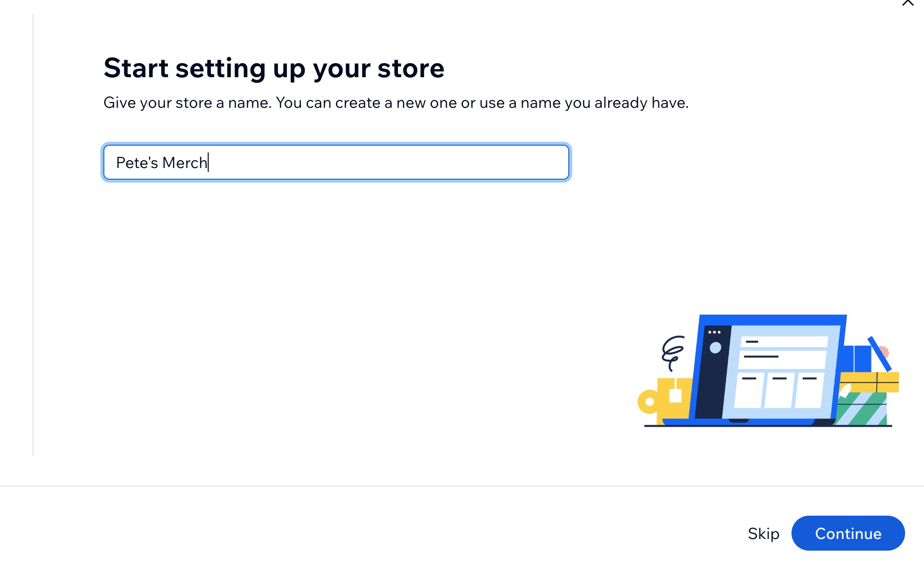Place cursor in the Pete's Merch text box
The height and width of the screenshot is (572, 924).
click(335, 162)
